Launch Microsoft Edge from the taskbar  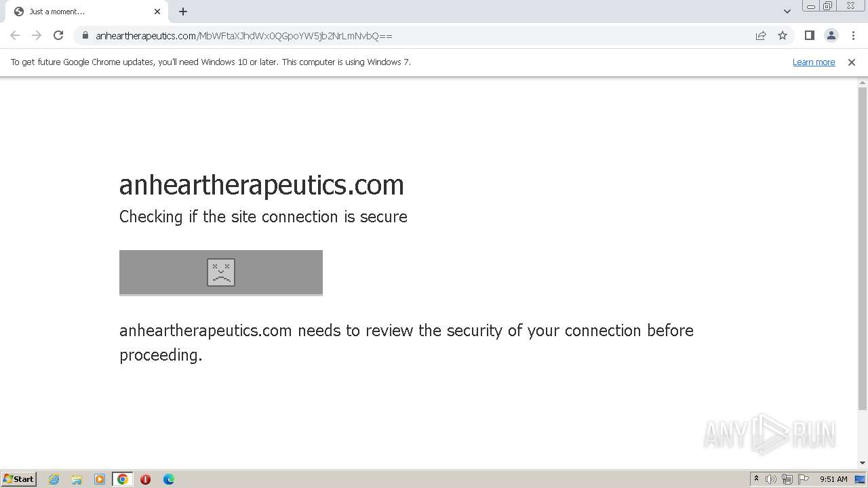pos(168,479)
